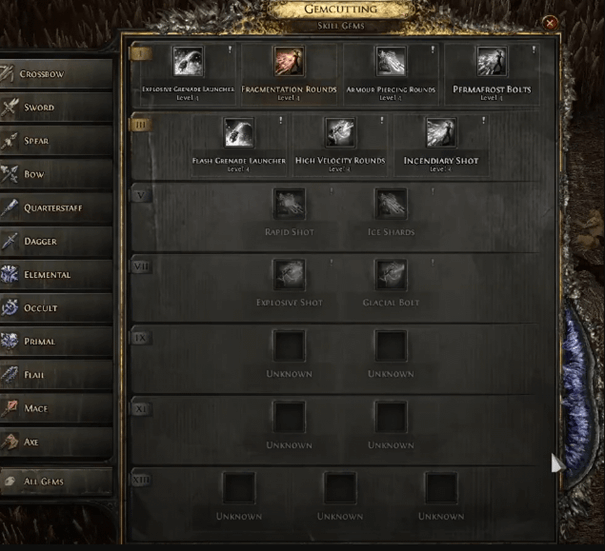Switch to the Quarterstaff category tab
This screenshot has height=551, width=605.
[56, 208]
